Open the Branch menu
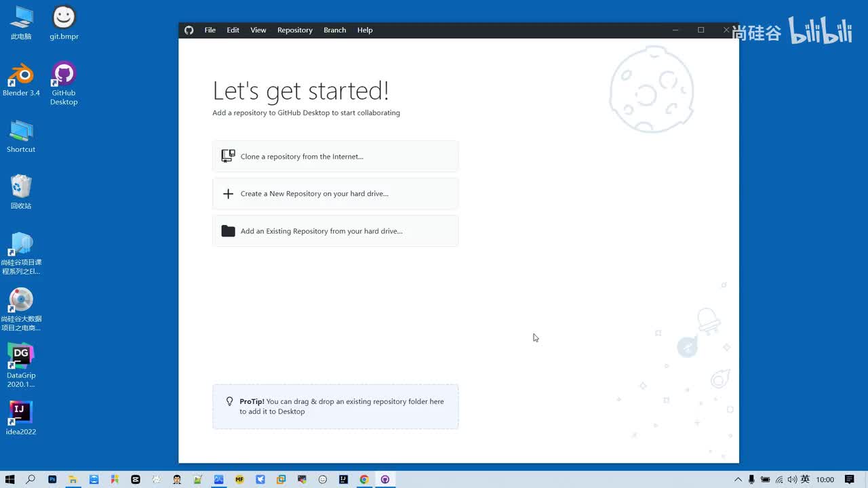This screenshot has width=868, height=488. tap(335, 30)
